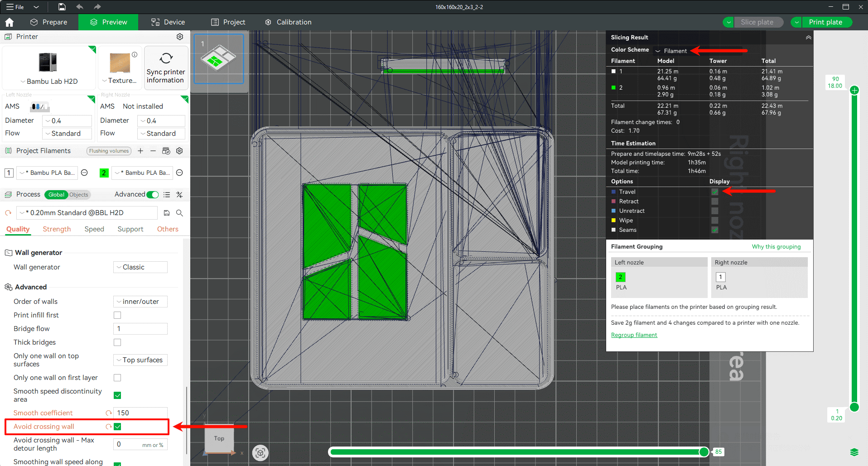Enable the Retract display checkbox
The width and height of the screenshot is (868, 466).
(714, 202)
